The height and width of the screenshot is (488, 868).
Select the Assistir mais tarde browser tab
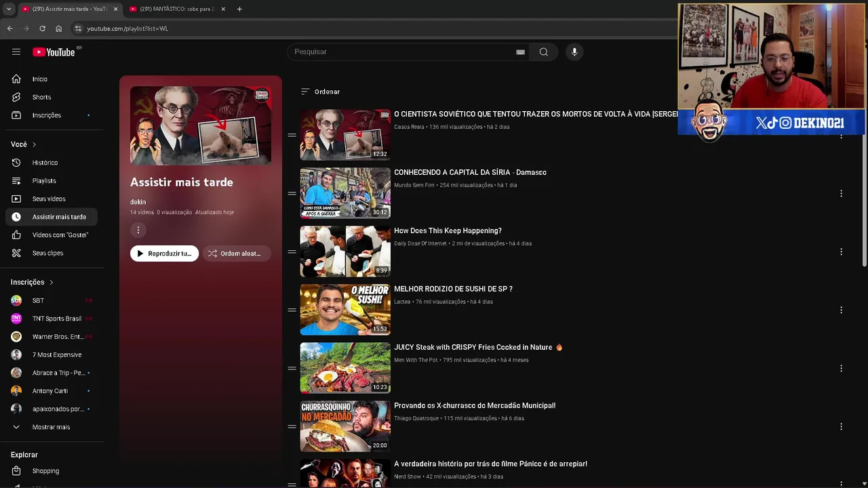click(69, 9)
